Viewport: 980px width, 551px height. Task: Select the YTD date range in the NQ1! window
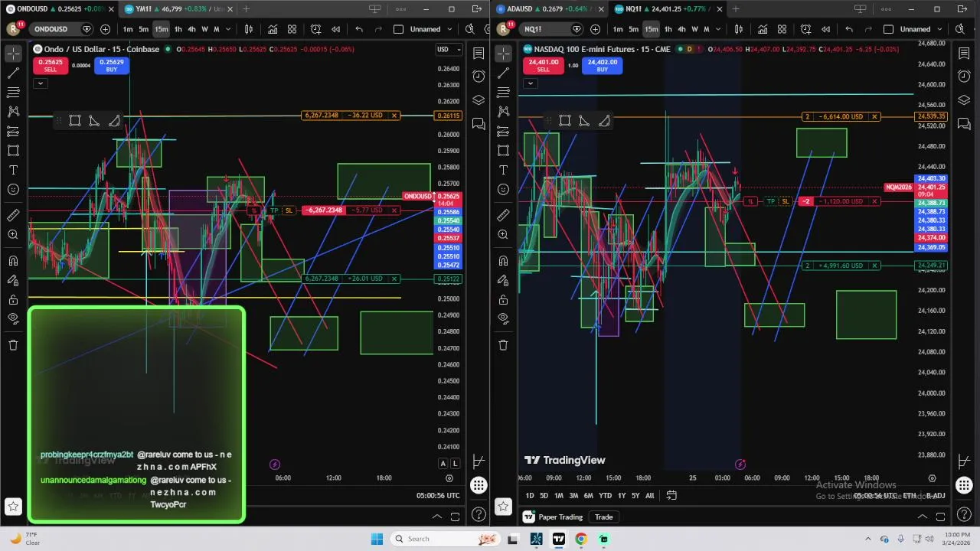click(605, 496)
